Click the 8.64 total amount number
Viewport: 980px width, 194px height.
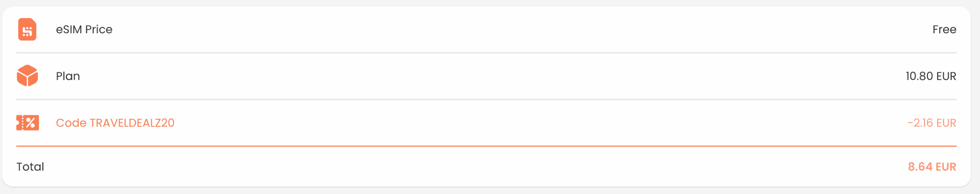pos(920,167)
